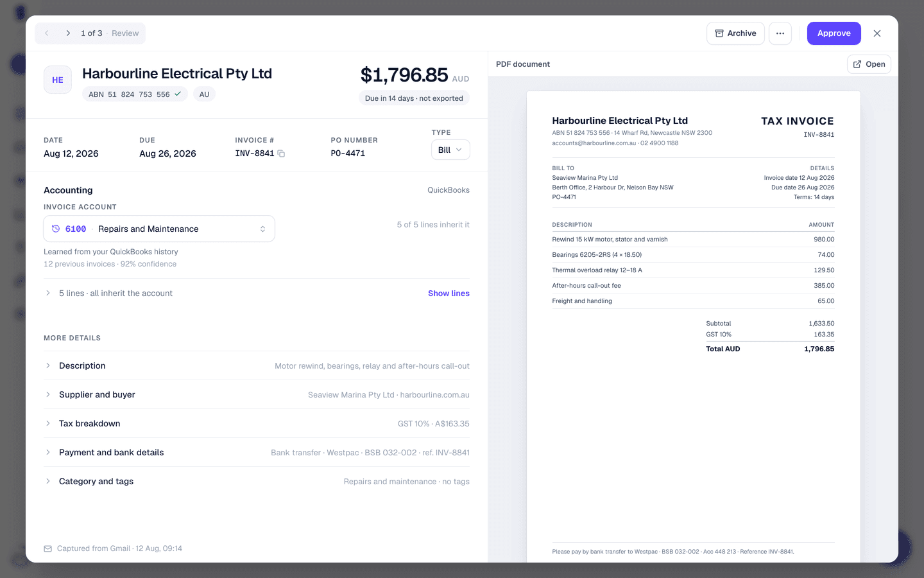Open the PDF document externally
Image resolution: width=924 pixels, height=578 pixels.
869,64
